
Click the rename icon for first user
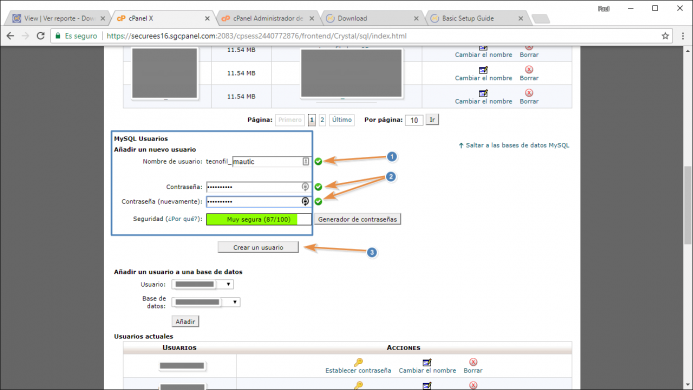426,363
